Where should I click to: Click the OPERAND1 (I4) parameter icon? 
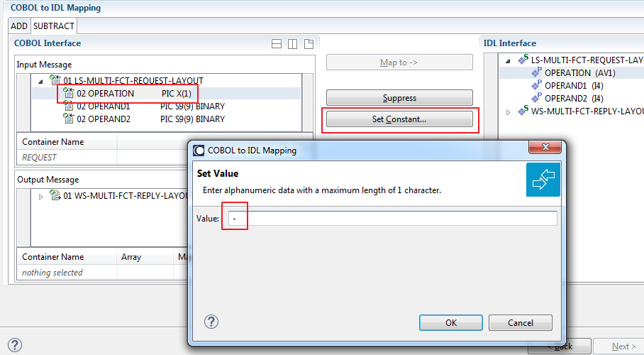tap(536, 85)
